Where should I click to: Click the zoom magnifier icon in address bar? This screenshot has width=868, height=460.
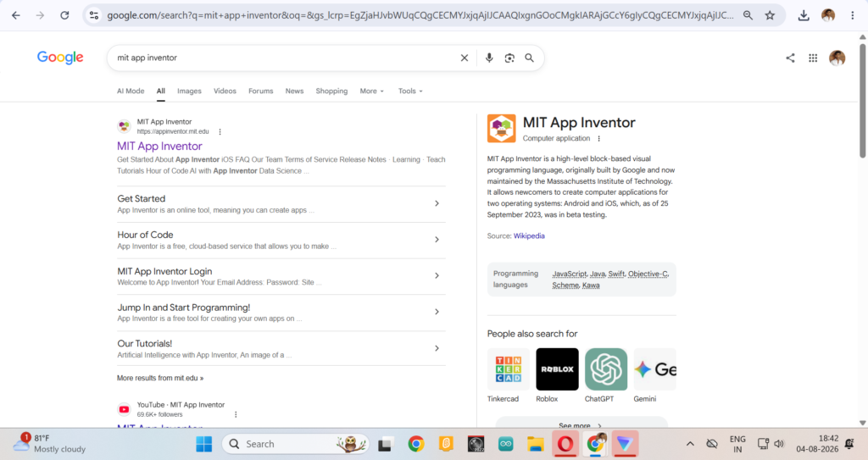(x=748, y=15)
